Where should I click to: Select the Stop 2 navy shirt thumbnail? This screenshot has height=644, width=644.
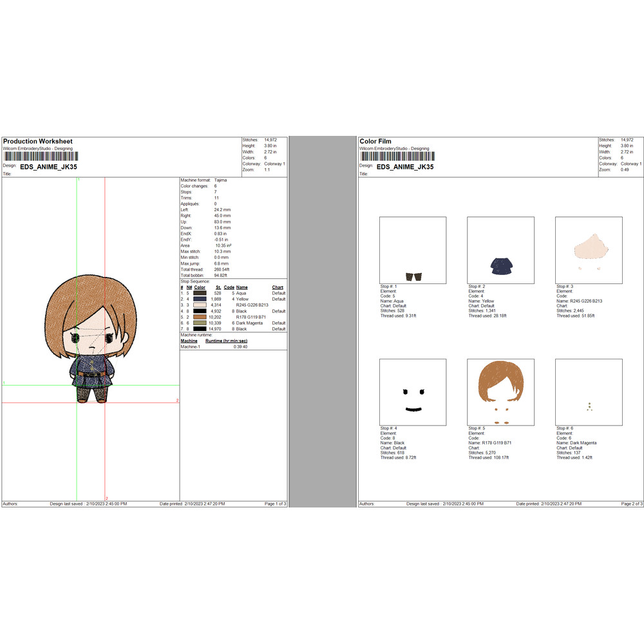(500, 250)
